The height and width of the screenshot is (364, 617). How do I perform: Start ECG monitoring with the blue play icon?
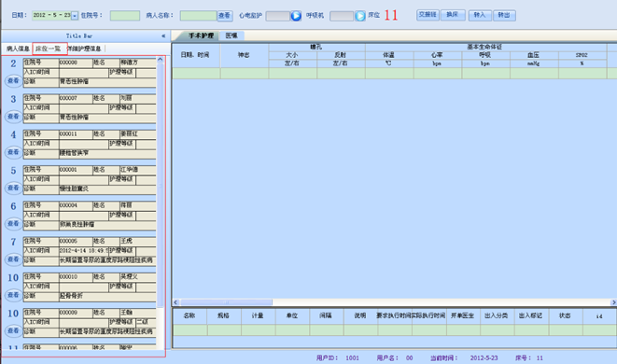296,16
